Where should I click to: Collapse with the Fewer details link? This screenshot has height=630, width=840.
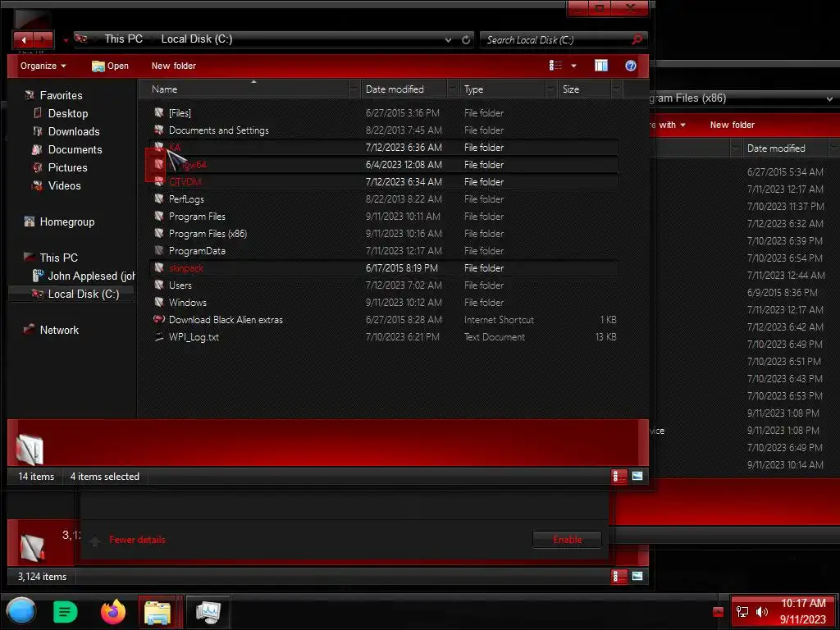click(x=137, y=540)
